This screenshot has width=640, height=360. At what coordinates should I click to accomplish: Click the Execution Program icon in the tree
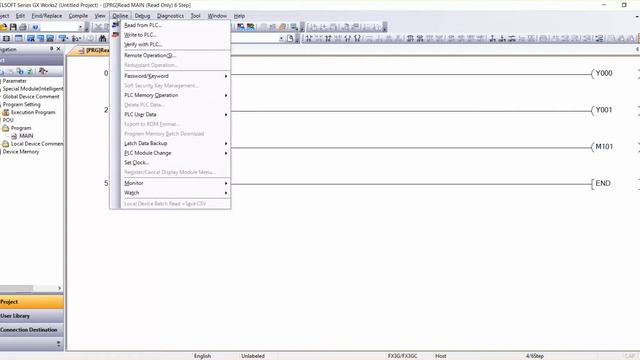[x=6, y=112]
